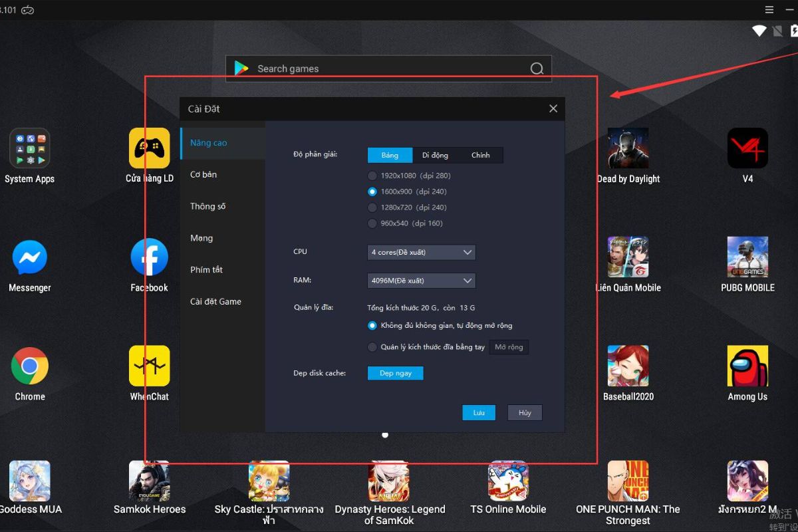Switch to Nâng cao settings tab
Screen dimensions: 798x532
click(x=223, y=143)
